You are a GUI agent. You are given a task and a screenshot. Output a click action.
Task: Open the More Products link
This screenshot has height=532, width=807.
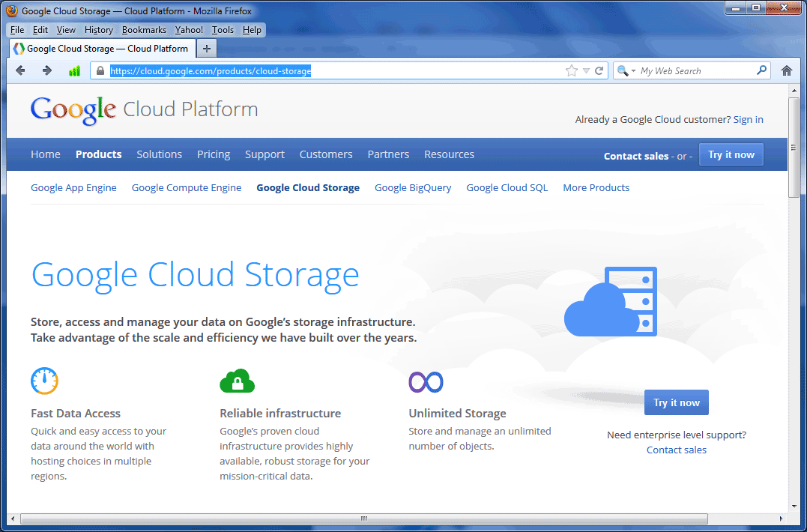pos(596,188)
